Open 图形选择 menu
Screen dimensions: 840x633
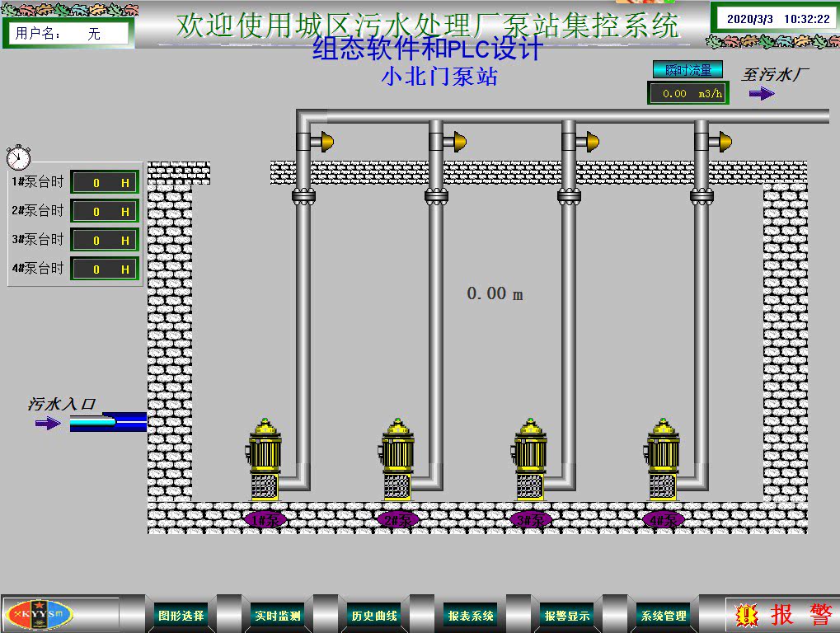pos(181,616)
